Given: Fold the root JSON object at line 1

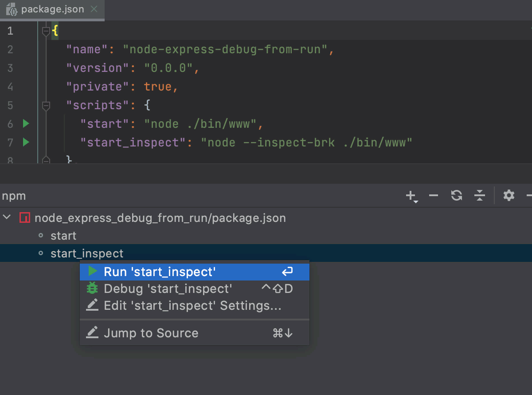Looking at the screenshot, I should point(46,31).
